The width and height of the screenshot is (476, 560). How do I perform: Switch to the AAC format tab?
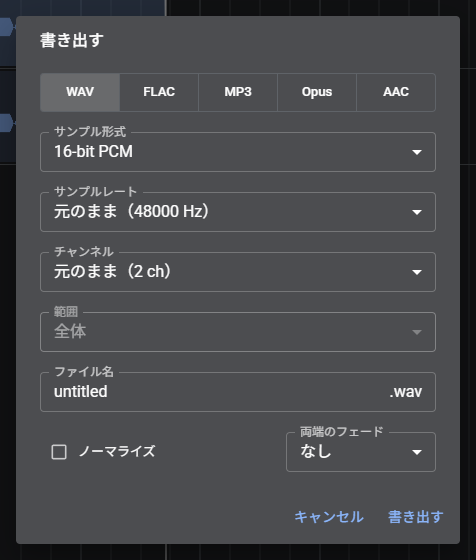point(396,92)
